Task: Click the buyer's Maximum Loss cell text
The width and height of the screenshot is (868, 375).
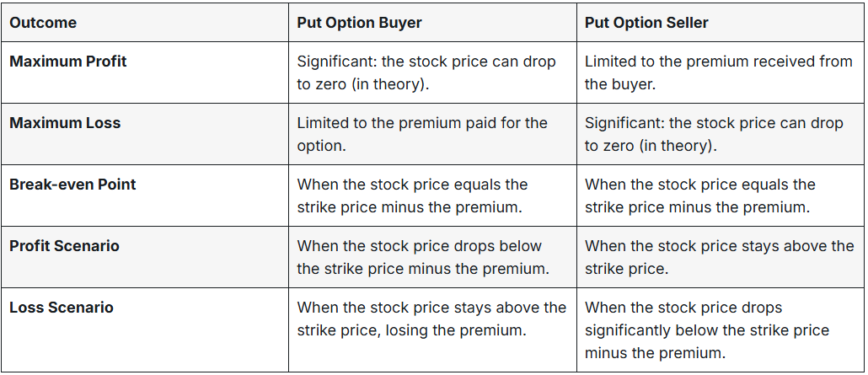Action: [x=421, y=134]
